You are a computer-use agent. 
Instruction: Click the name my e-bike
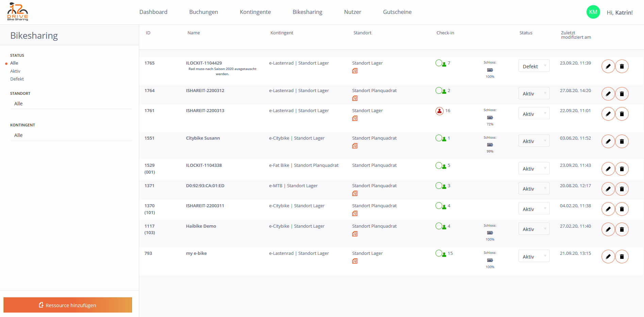click(196, 253)
